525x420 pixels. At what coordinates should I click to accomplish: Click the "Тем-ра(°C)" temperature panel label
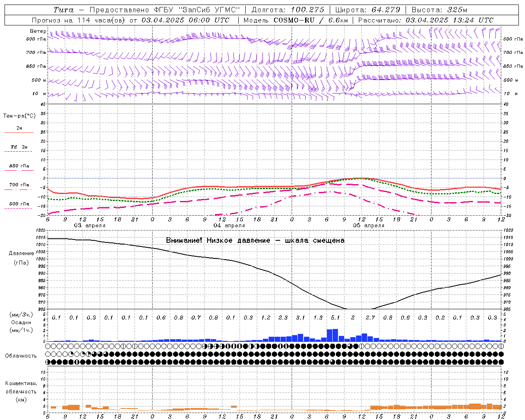point(19,116)
